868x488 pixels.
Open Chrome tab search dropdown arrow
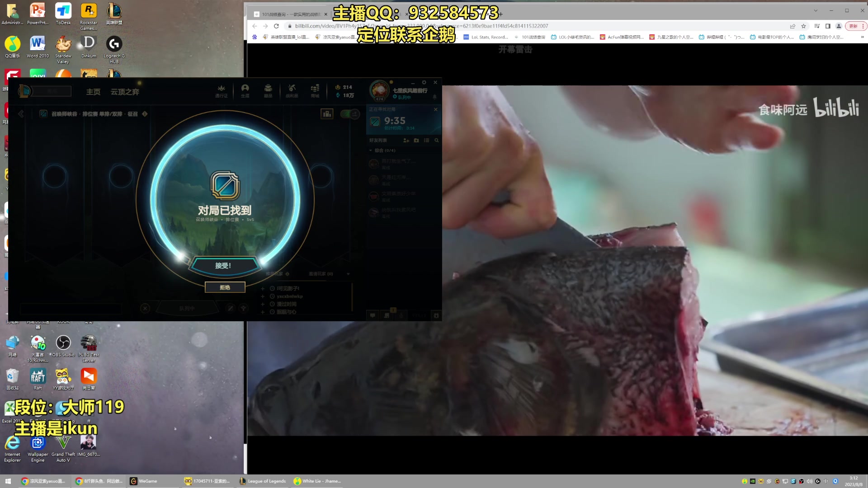coord(816,10)
